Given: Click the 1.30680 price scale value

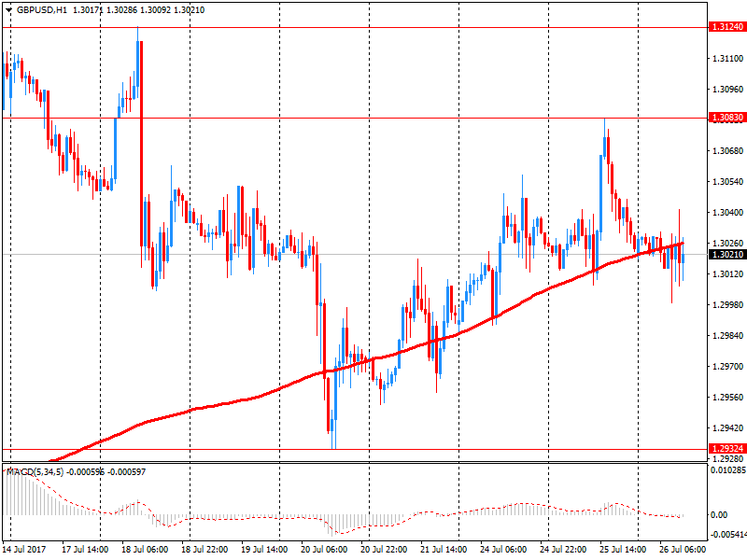Looking at the screenshot, I should coord(728,151).
